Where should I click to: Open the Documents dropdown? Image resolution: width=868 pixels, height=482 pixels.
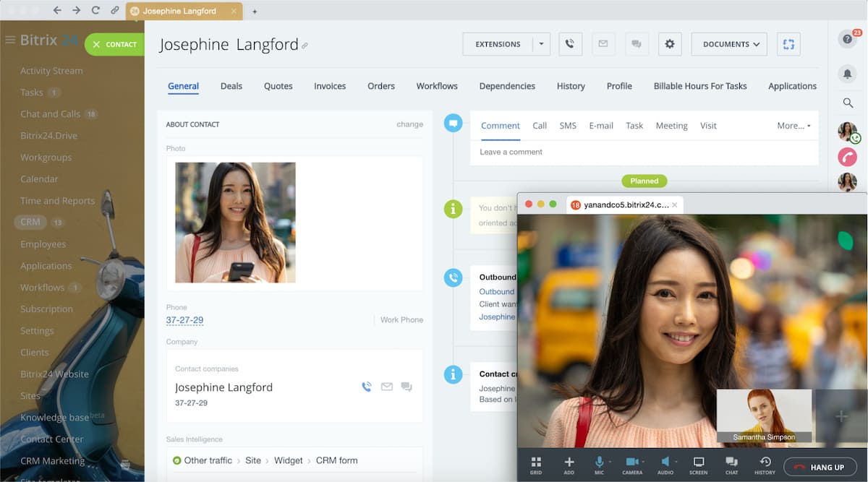coord(729,44)
